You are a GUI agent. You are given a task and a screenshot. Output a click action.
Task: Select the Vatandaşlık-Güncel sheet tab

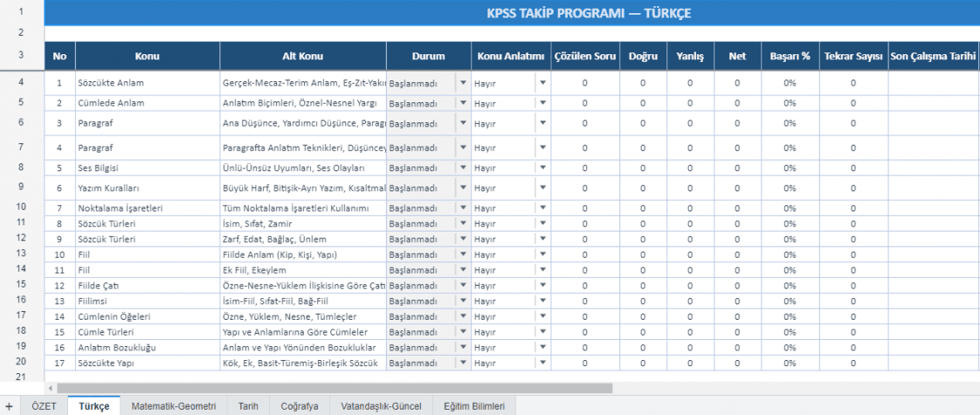(381, 406)
